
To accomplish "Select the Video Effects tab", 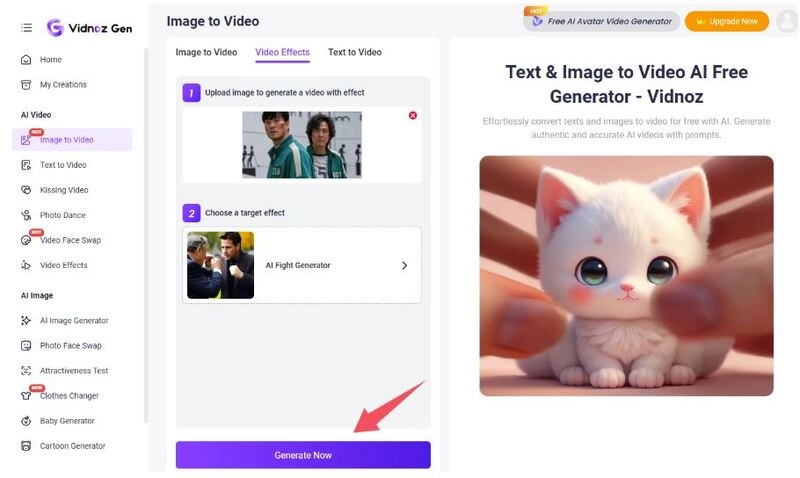I will point(282,52).
